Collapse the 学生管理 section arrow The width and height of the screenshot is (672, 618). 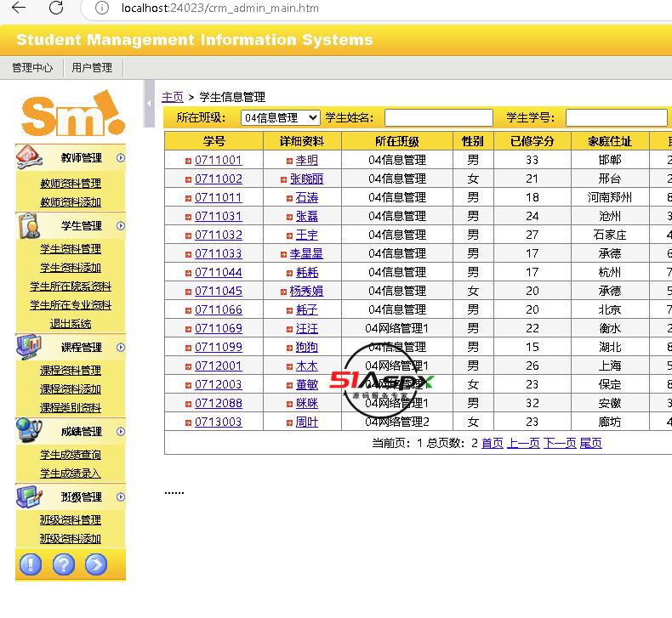click(x=121, y=226)
